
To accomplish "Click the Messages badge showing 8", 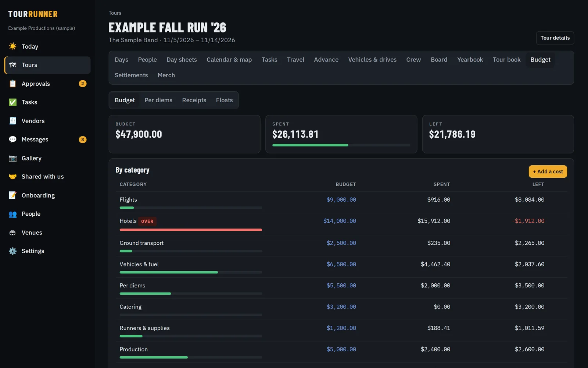I will click(83, 139).
